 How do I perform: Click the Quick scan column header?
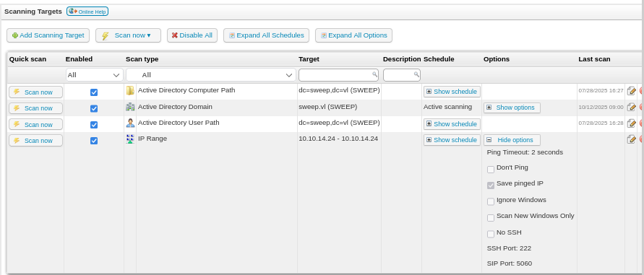pyautogui.click(x=28, y=59)
